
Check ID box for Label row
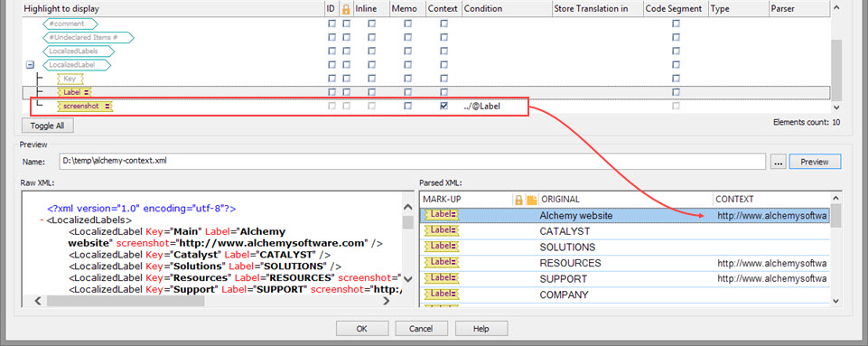(331, 92)
